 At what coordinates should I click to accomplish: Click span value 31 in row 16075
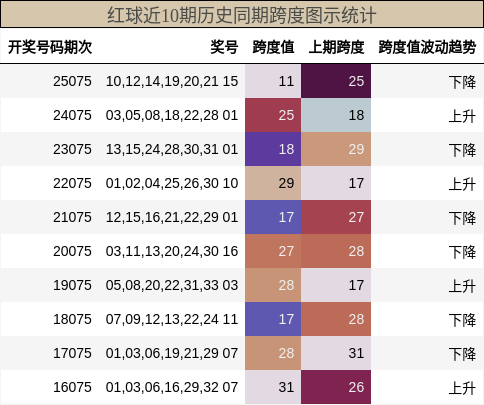point(273,387)
